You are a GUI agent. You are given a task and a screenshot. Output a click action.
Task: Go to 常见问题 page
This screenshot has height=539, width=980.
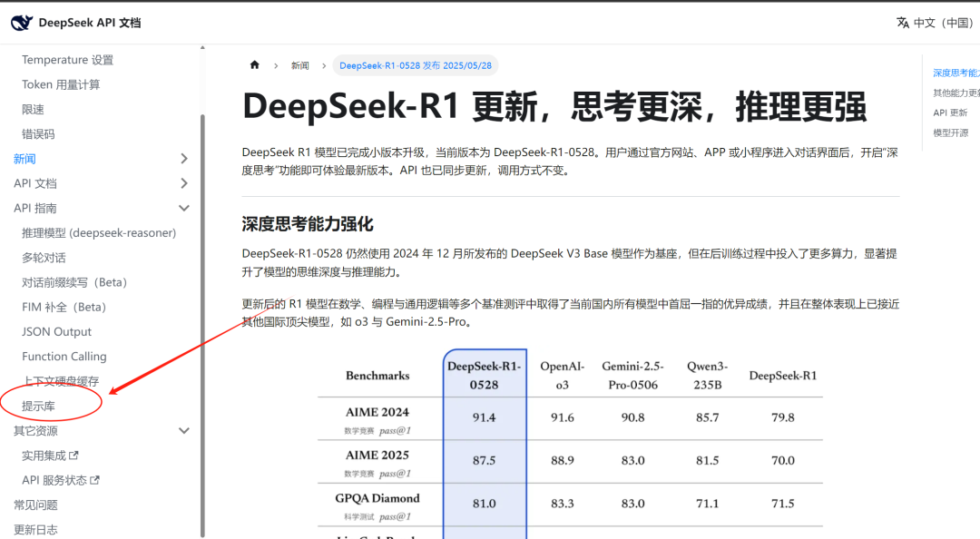click(x=35, y=505)
